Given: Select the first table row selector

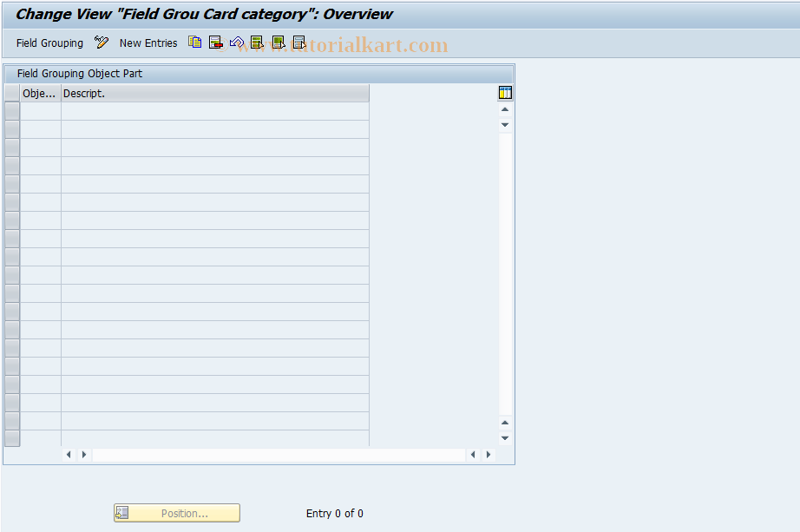Looking at the screenshot, I should pos(12,111).
